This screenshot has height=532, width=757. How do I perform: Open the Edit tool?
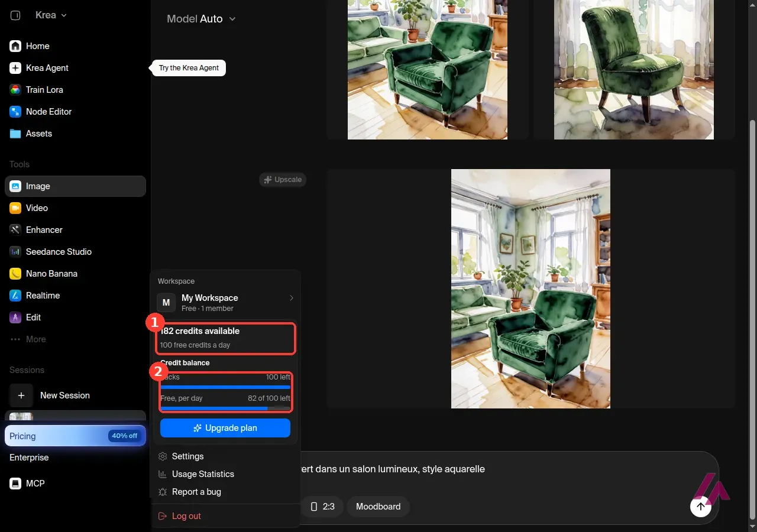75,317
